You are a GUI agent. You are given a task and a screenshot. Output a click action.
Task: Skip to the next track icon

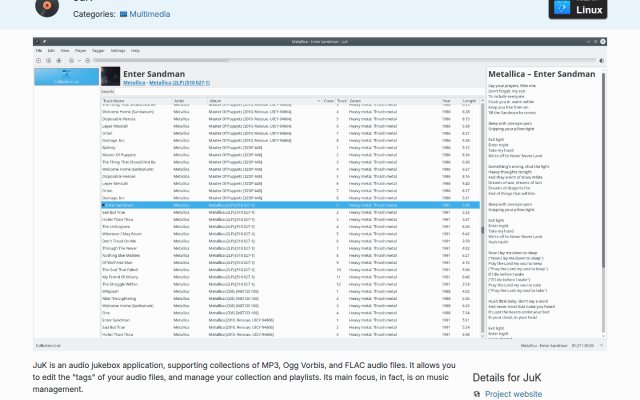click(x=87, y=60)
